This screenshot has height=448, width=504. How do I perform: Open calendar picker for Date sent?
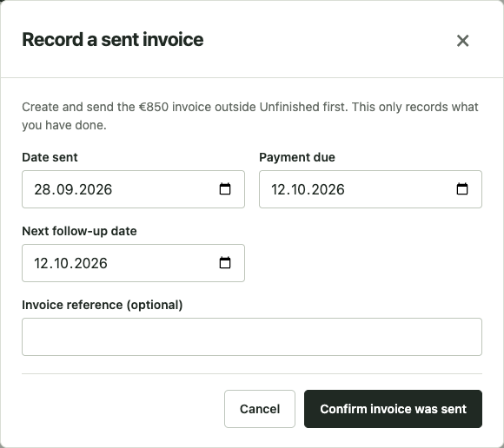point(225,188)
